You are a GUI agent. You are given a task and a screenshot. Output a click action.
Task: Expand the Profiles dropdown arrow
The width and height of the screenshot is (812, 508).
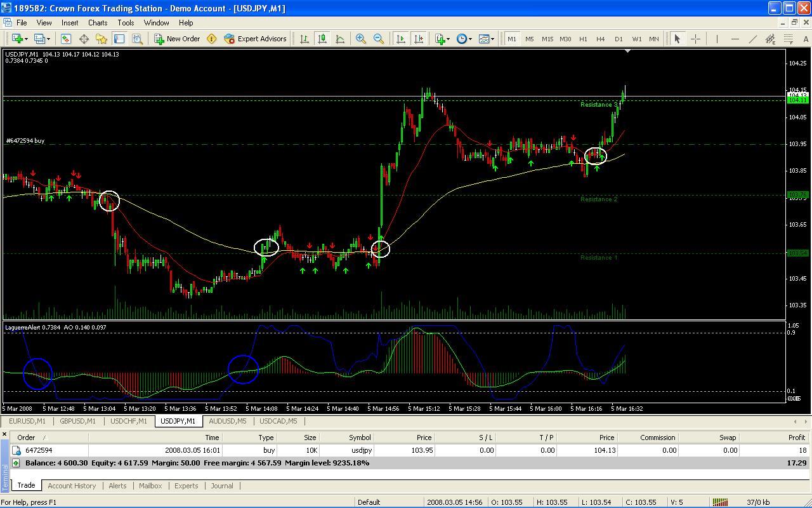(49, 39)
